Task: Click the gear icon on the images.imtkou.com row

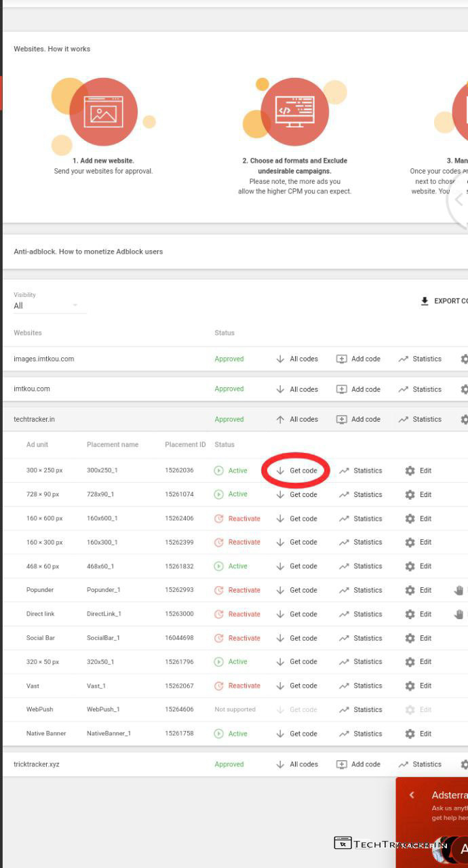Action: tap(464, 359)
